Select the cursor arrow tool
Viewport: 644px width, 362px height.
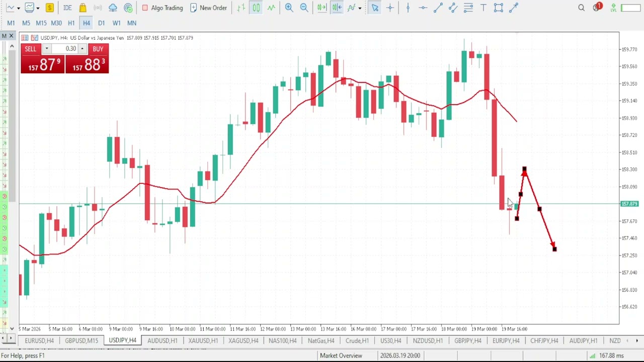(375, 8)
